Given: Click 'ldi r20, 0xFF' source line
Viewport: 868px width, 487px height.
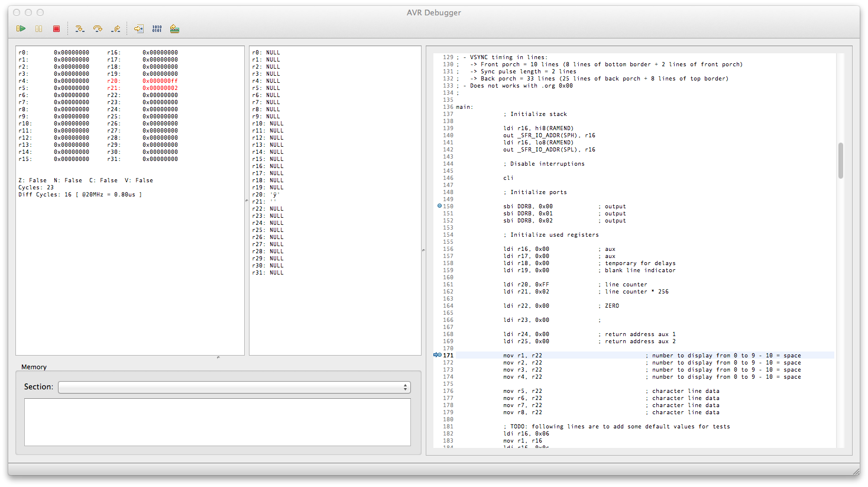Looking at the screenshot, I should (x=526, y=285).
